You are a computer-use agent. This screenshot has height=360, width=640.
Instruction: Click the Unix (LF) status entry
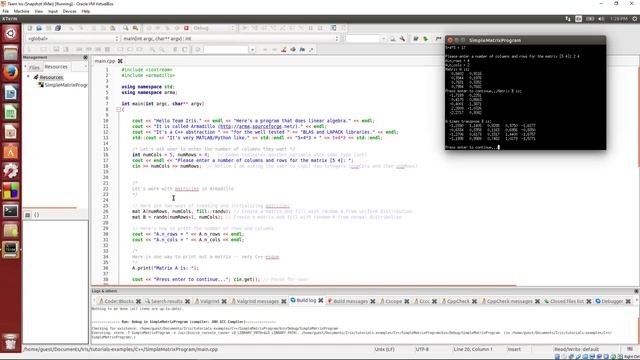[384, 349]
